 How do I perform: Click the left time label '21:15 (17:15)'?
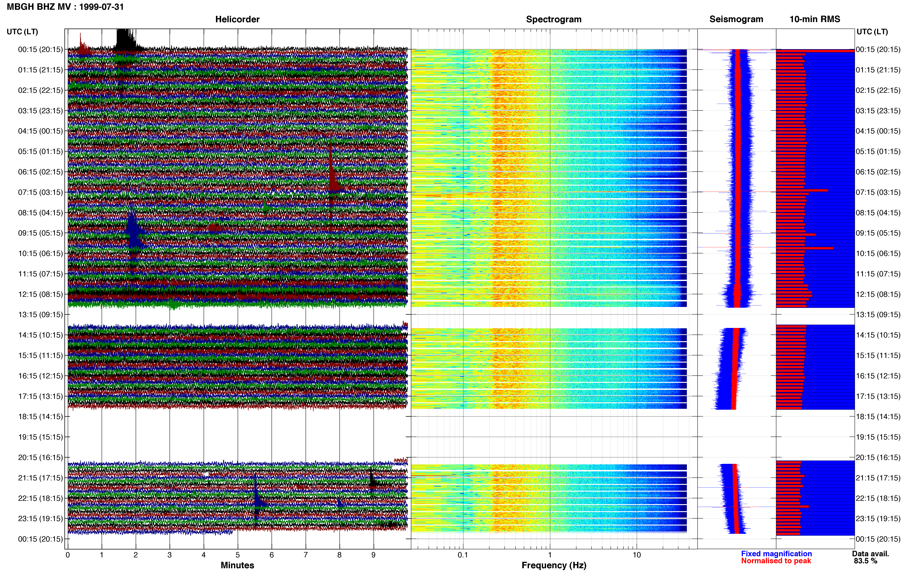tap(41, 478)
